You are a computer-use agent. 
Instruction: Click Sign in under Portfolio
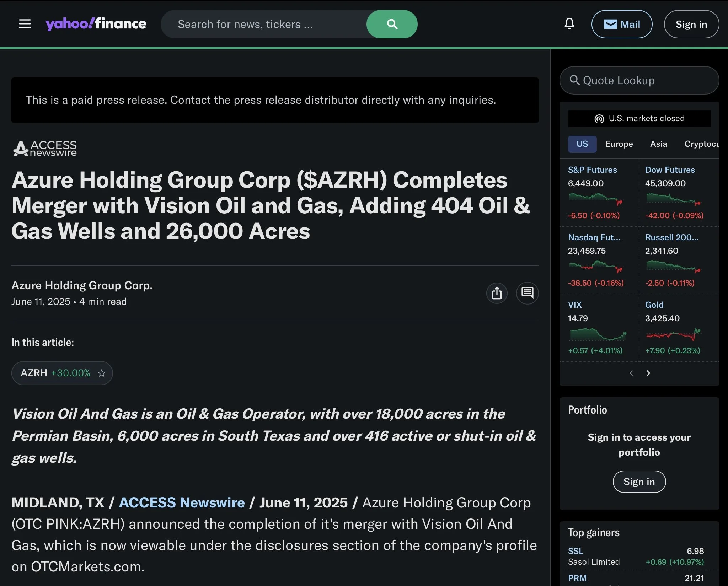(x=639, y=482)
